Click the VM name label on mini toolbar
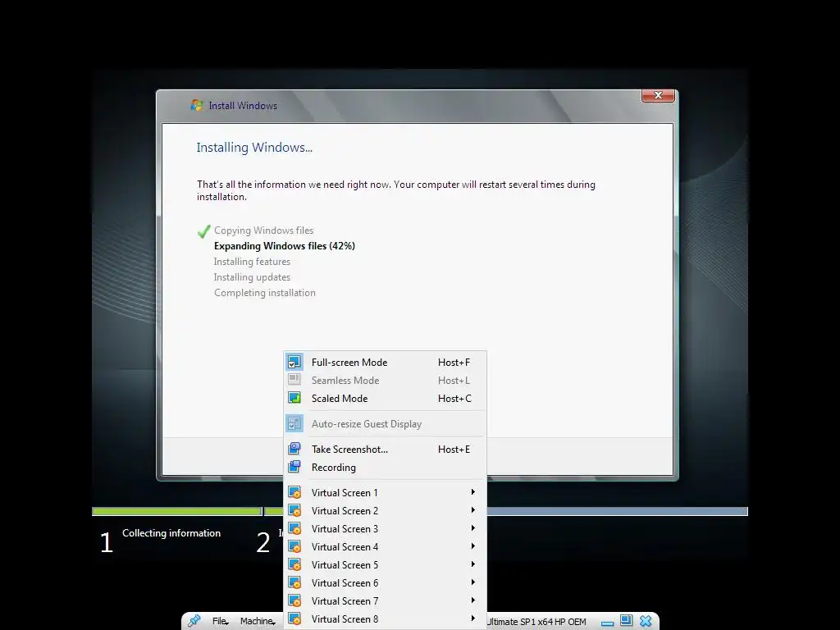This screenshot has width=840, height=630. [x=536, y=622]
